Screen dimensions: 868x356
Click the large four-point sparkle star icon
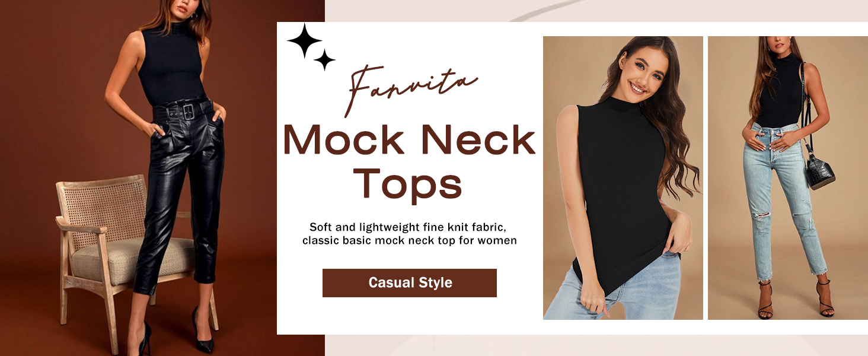pos(304,40)
